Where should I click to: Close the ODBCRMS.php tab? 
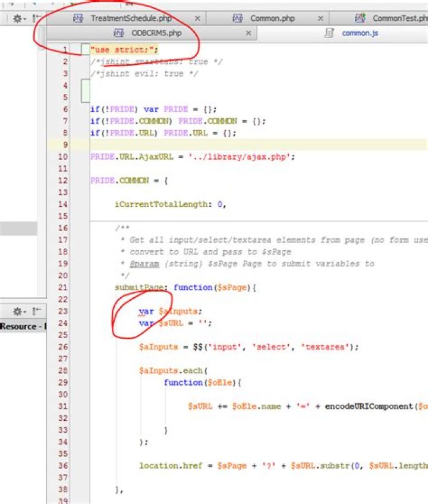coord(248,33)
